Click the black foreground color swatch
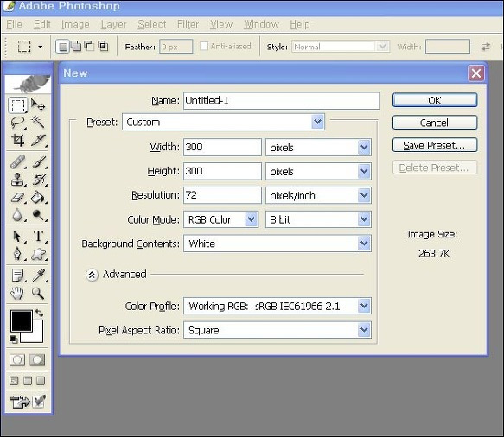Viewport: 504px width, 437px height. pyautogui.click(x=22, y=320)
